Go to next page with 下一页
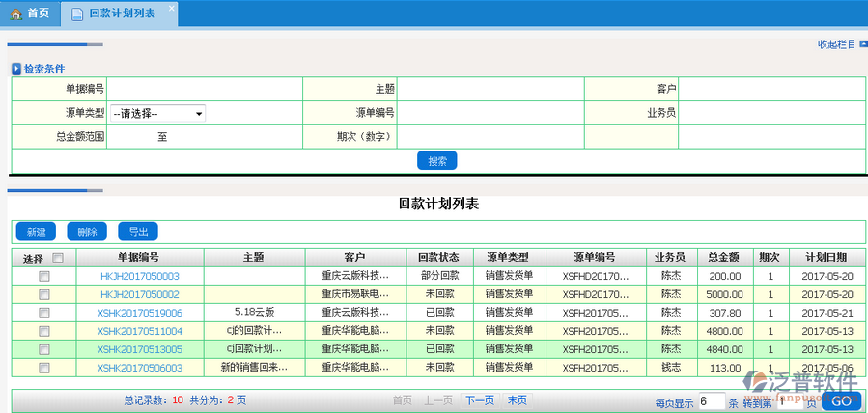Viewport: 868px width, 413px height. 479,400
